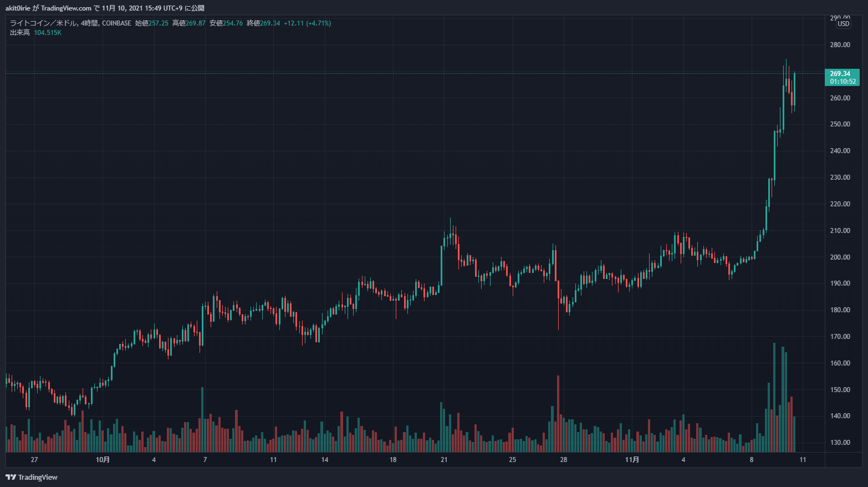Click the TradingView logo at the bottom

tap(32, 477)
